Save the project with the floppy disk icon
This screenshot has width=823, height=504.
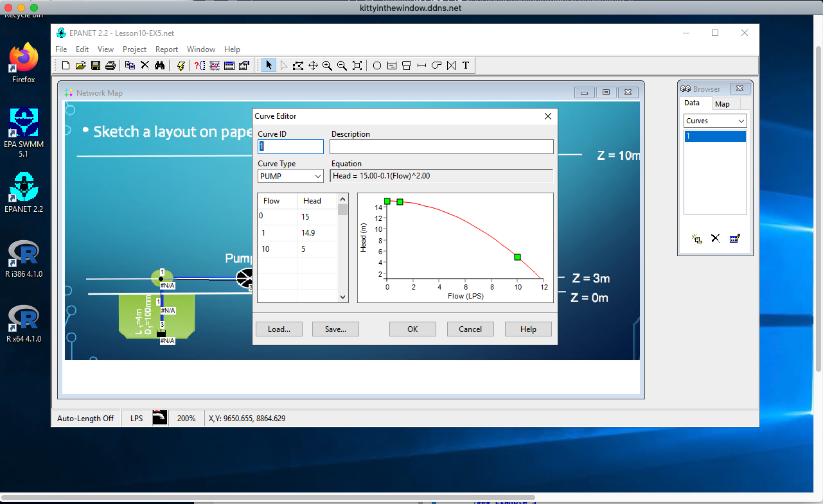[96, 65]
